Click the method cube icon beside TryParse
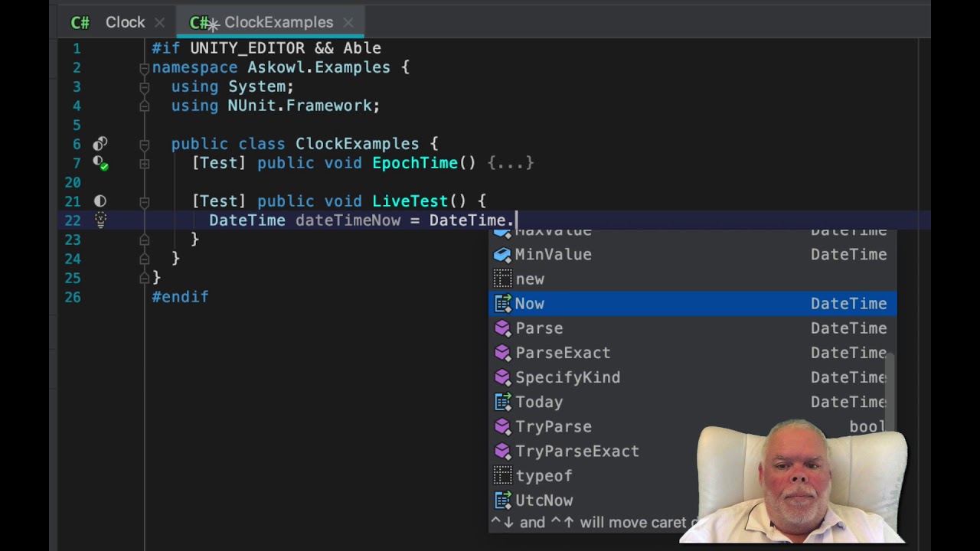This screenshot has height=551, width=980. (x=502, y=425)
